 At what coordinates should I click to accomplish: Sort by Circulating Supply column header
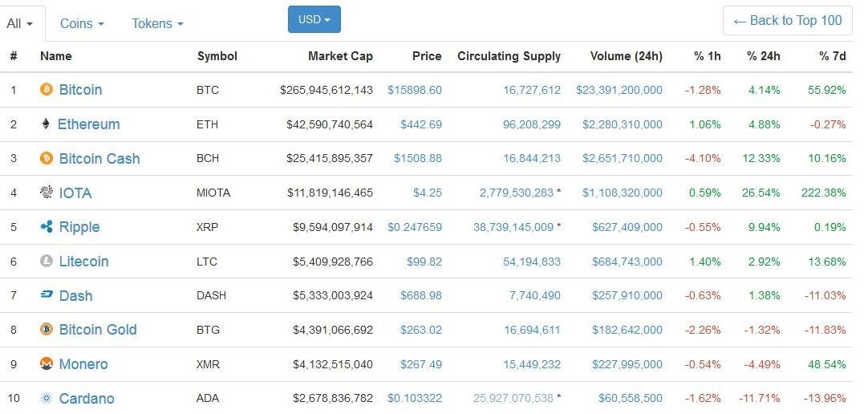pos(509,56)
